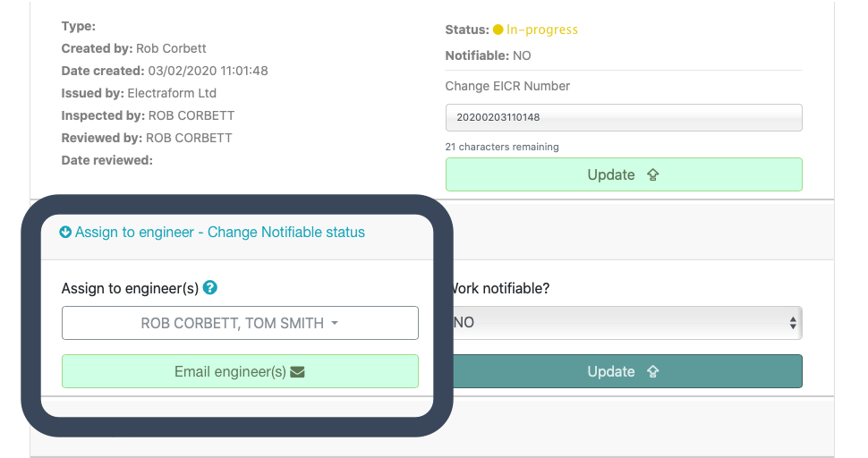The height and width of the screenshot is (458, 868).
Task: Click upload arrow icon on dark teal Update
Action: pyautogui.click(x=652, y=372)
